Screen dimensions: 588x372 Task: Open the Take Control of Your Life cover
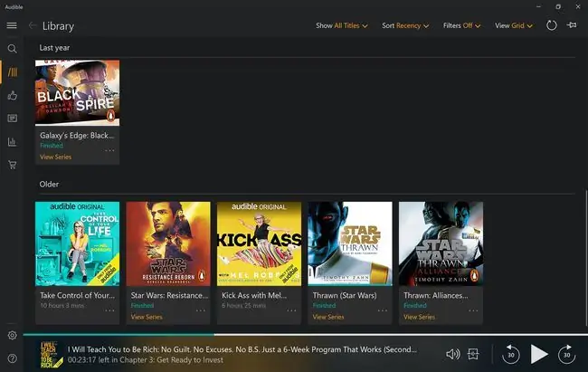coord(77,243)
